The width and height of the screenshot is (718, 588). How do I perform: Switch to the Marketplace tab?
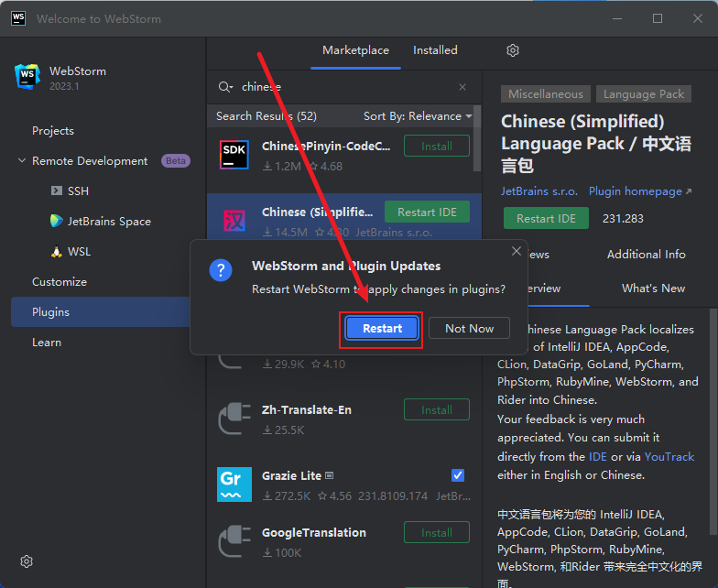click(355, 50)
